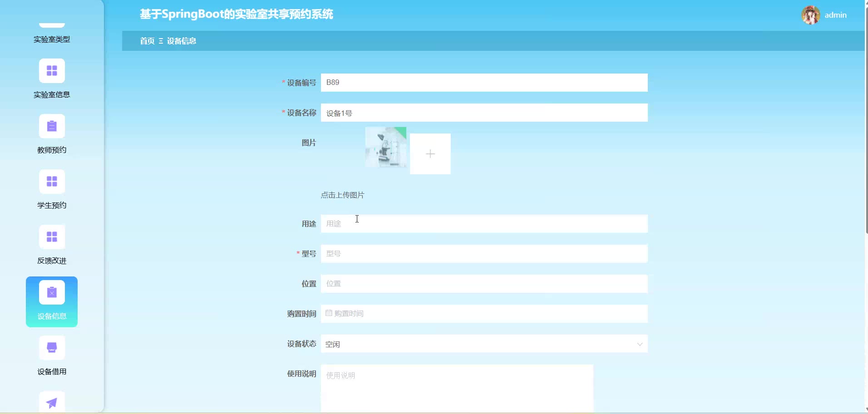Click the 设备名称 field with 设备1号
This screenshot has height=414, width=868.
tap(484, 113)
